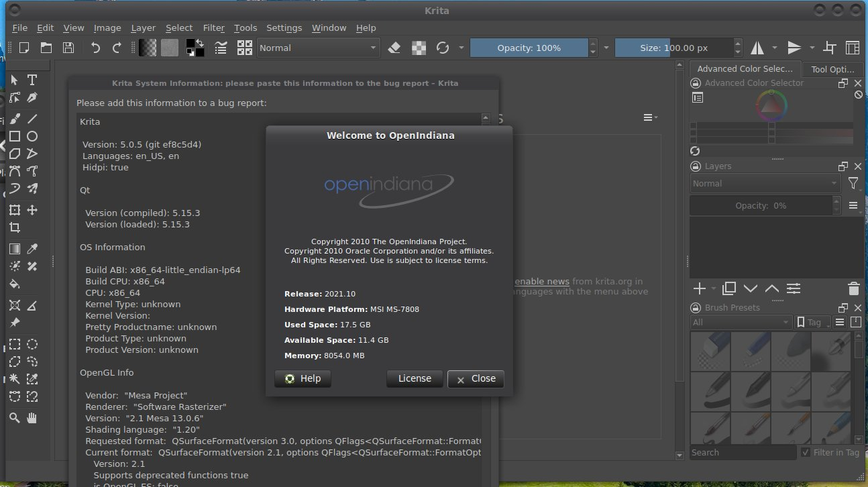868x487 pixels.
Task: Open the brush tag filter All dropdown
Action: coord(741,322)
